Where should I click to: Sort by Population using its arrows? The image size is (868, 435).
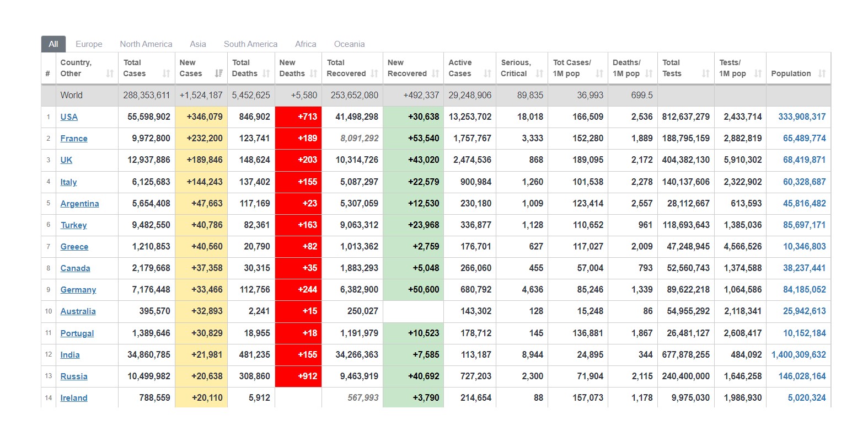tap(822, 73)
